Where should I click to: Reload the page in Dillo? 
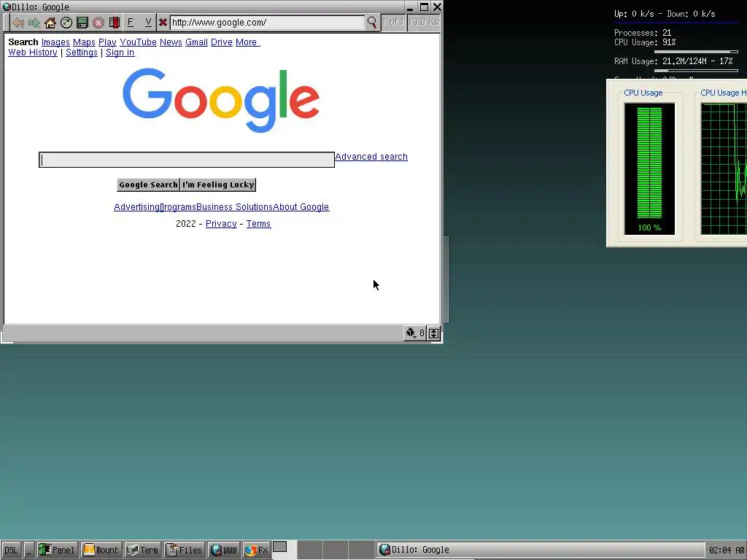tap(66, 23)
